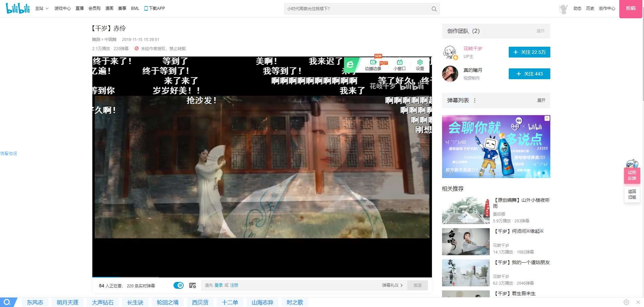Click the 注册 link
This screenshot has height=307, width=644.
point(234,285)
